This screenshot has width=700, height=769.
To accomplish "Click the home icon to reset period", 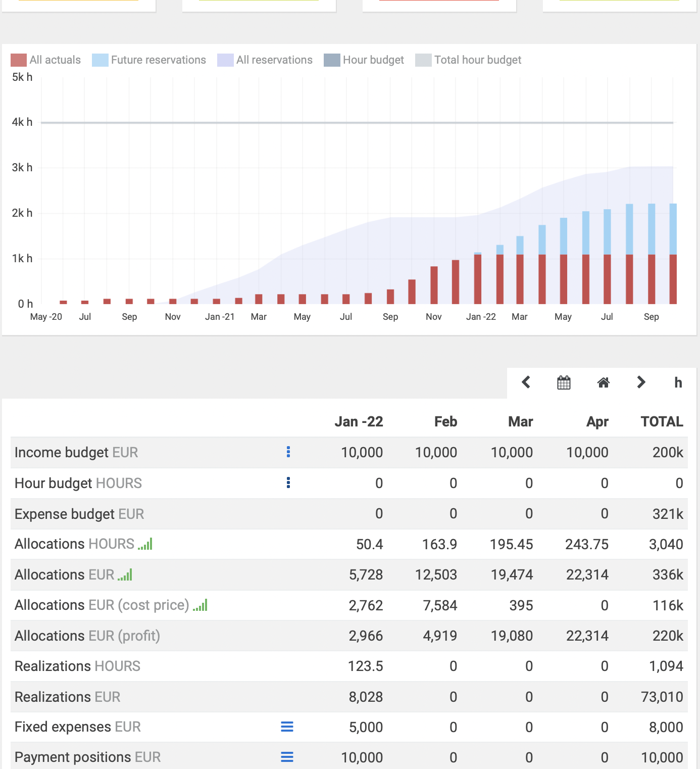I will click(x=603, y=382).
